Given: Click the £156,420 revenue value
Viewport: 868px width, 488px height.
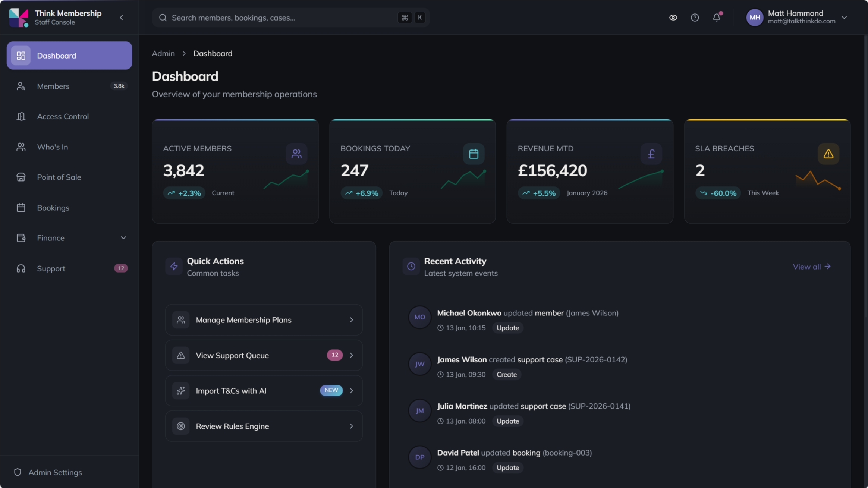Looking at the screenshot, I should pyautogui.click(x=553, y=170).
